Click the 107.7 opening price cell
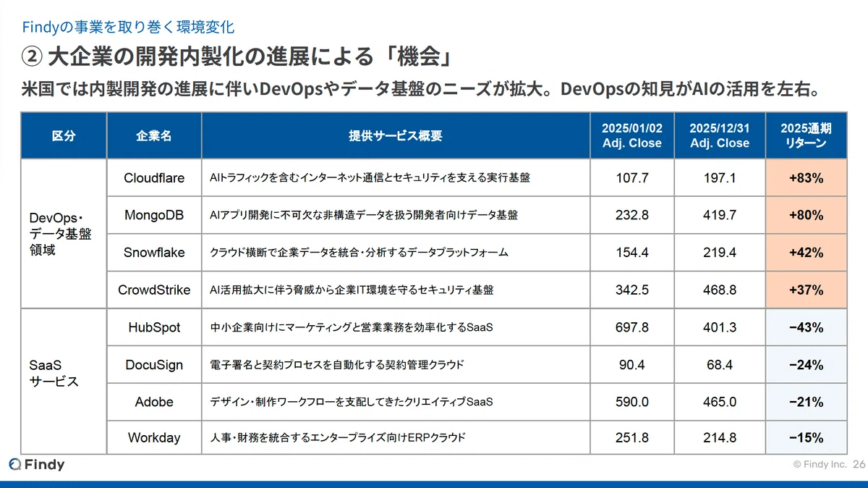868x488 pixels. coord(632,178)
